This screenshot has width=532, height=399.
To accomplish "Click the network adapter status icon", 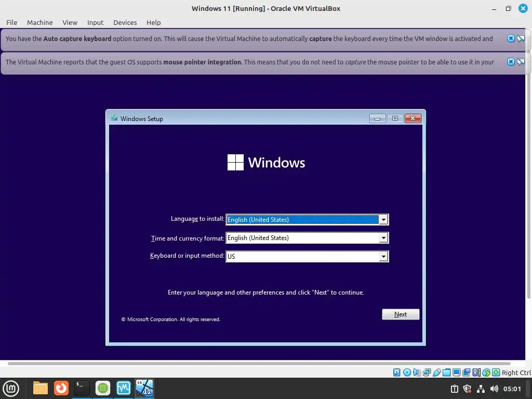I will coord(427,373).
